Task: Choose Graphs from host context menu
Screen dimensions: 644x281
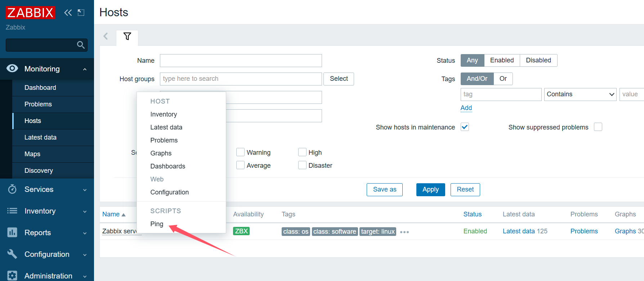Action: (161, 153)
